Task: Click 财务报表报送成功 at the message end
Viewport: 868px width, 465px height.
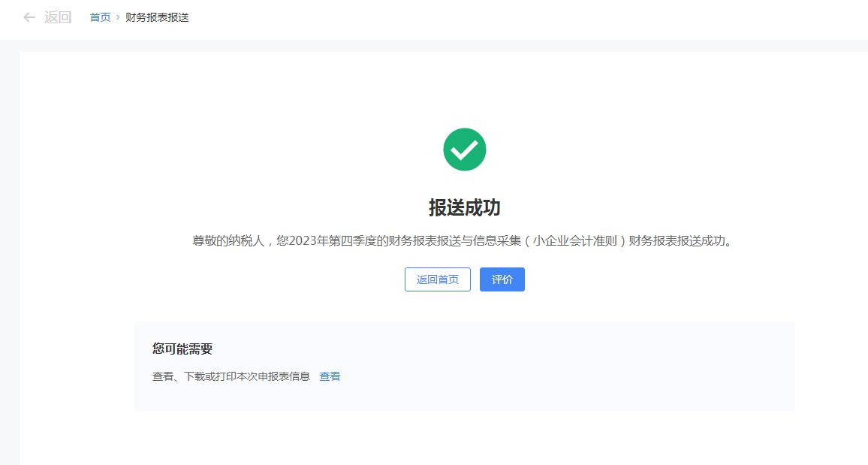Action: click(x=676, y=241)
